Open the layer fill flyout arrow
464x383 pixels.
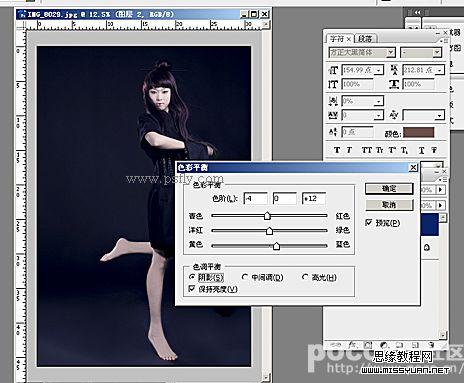click(441, 205)
